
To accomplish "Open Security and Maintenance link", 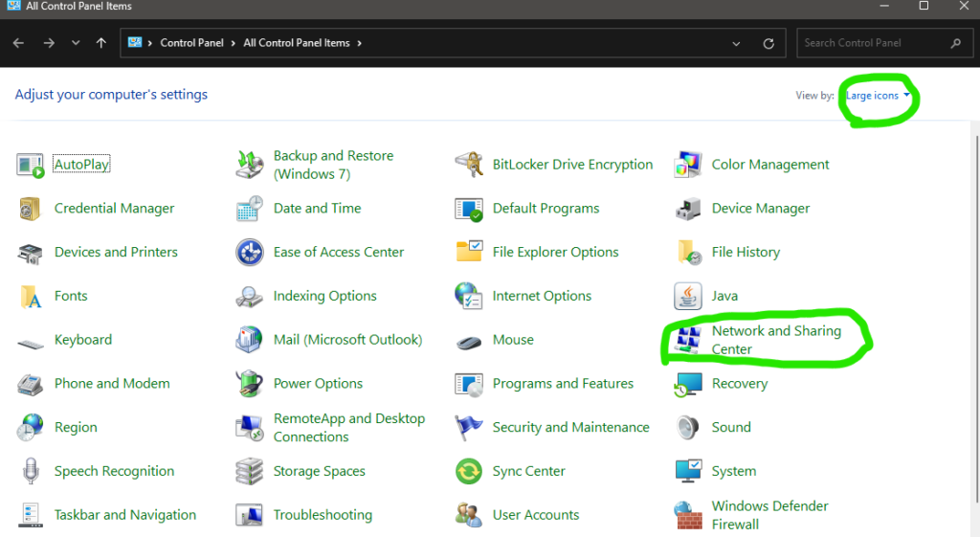I will [x=570, y=428].
